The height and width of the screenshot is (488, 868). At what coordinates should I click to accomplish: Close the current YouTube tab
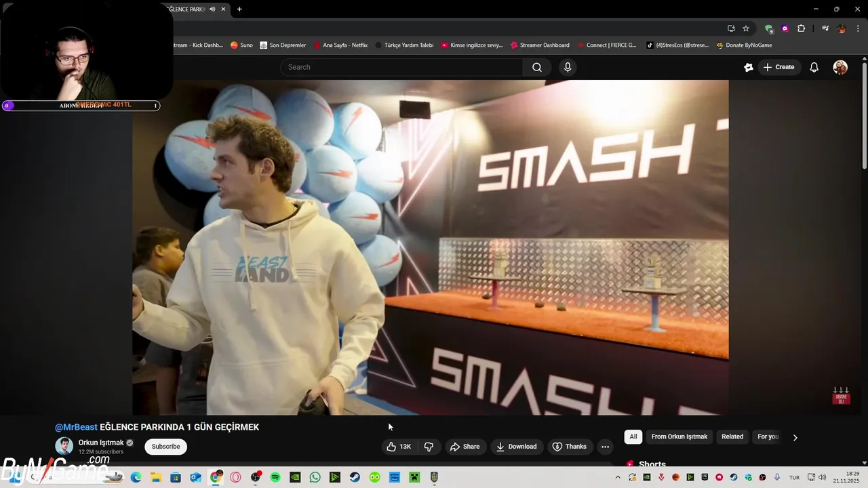click(x=223, y=9)
